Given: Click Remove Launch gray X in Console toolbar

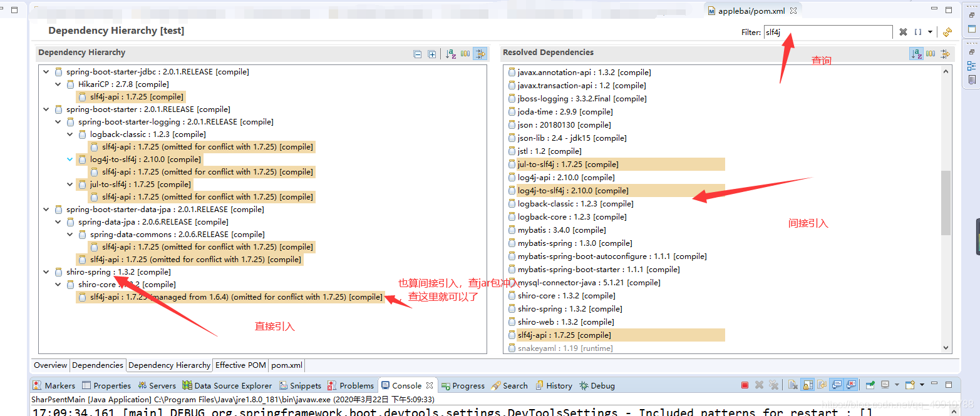Looking at the screenshot, I should (x=759, y=385).
